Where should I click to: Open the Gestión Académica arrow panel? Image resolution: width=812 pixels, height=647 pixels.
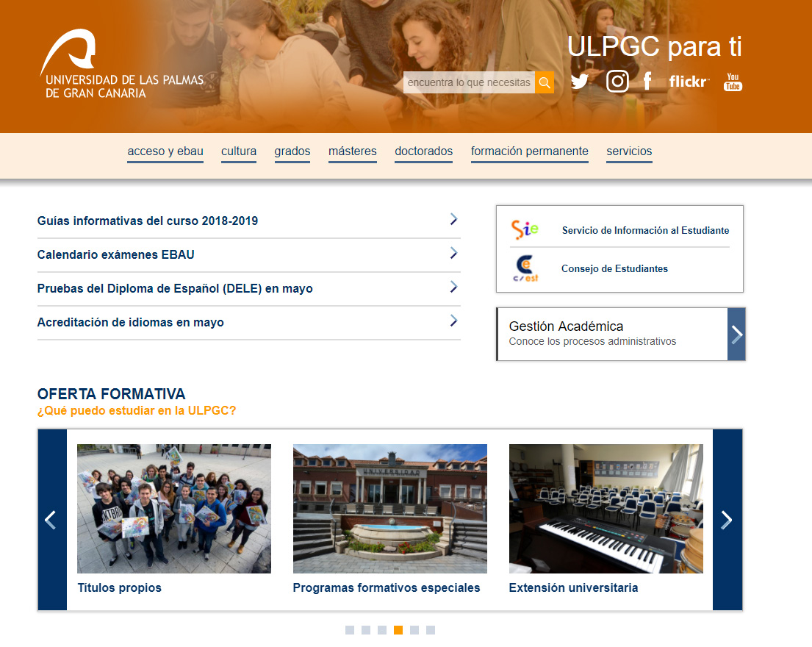pos(736,334)
